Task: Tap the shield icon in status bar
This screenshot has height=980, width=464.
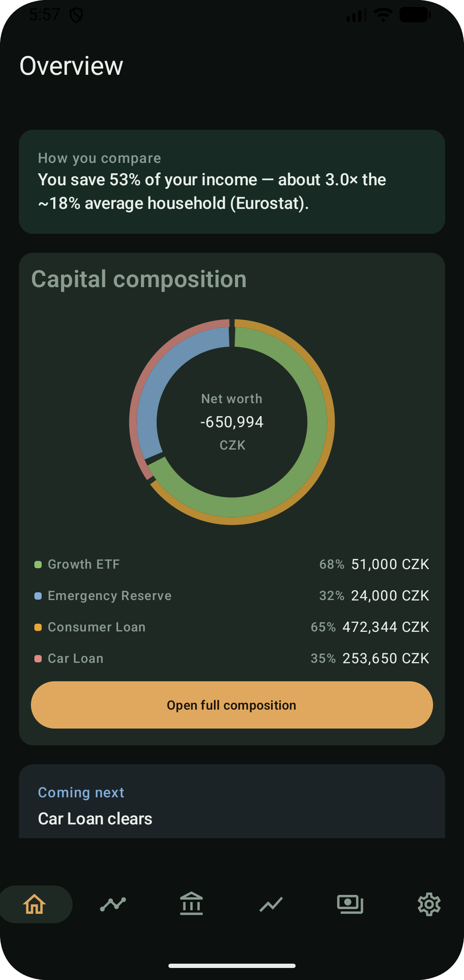Action: pos(76,15)
